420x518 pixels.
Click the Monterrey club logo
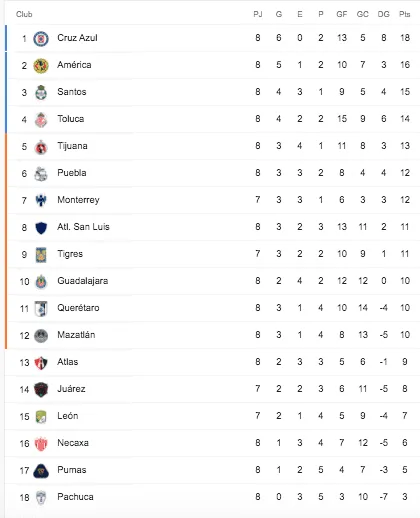41,200
